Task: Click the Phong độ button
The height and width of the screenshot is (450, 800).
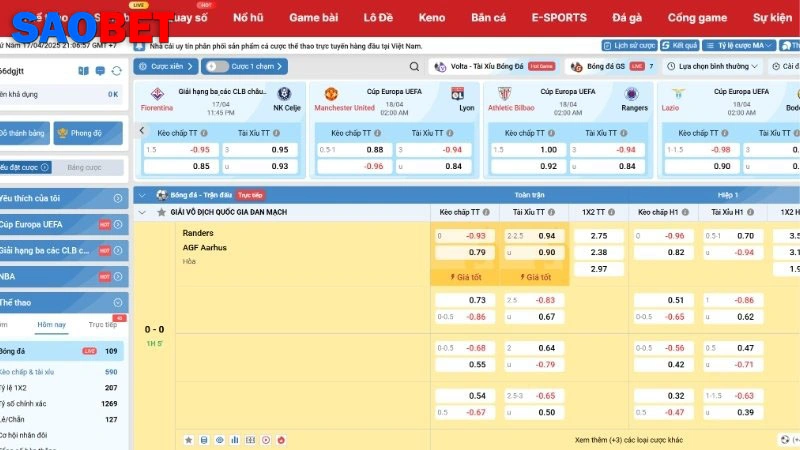Action: 88,133
